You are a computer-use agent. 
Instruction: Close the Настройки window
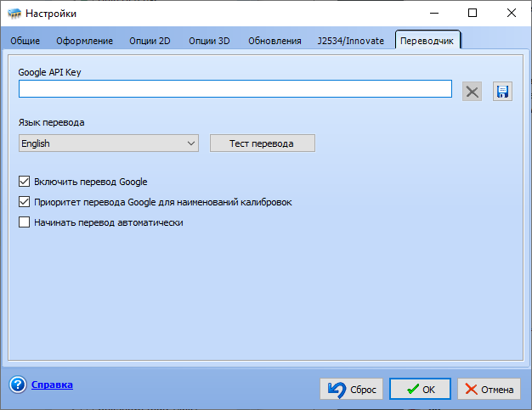point(512,14)
